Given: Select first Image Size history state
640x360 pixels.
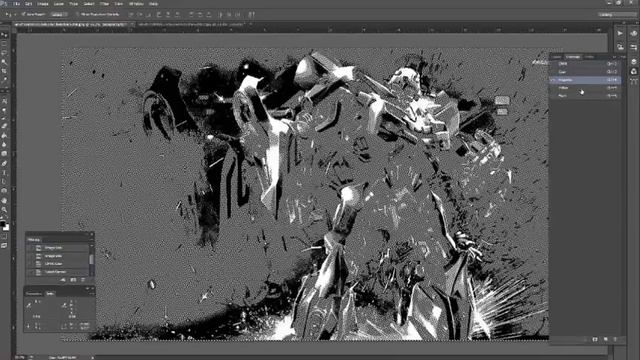Looking at the screenshot, I should (x=57, y=248).
